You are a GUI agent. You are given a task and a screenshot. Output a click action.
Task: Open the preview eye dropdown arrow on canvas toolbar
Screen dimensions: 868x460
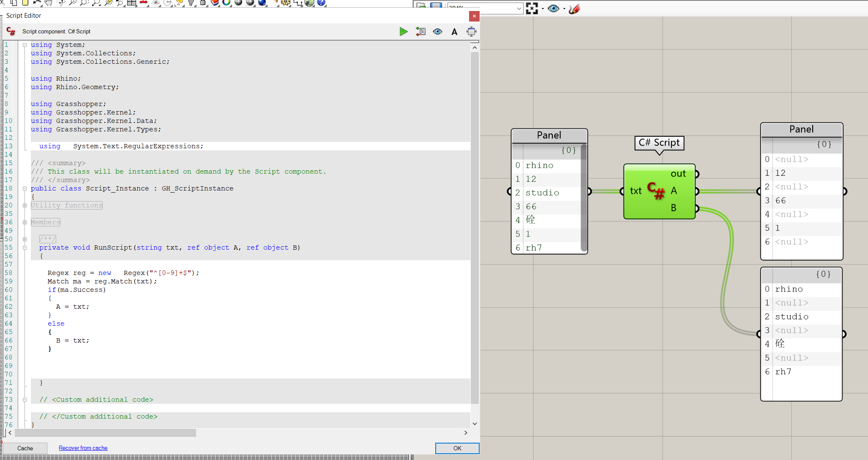tap(564, 8)
